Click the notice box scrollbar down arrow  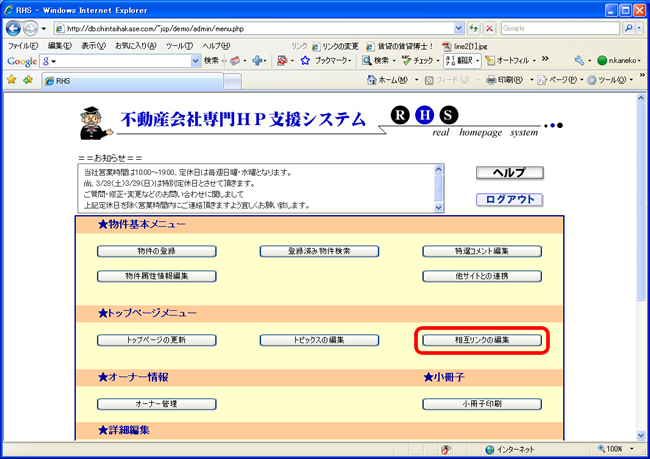[x=436, y=206]
